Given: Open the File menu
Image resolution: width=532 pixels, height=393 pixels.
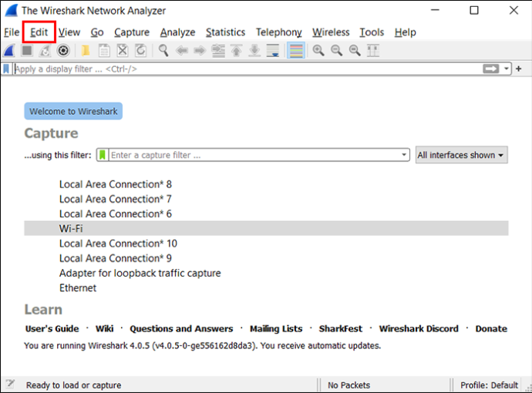Looking at the screenshot, I should tap(12, 32).
